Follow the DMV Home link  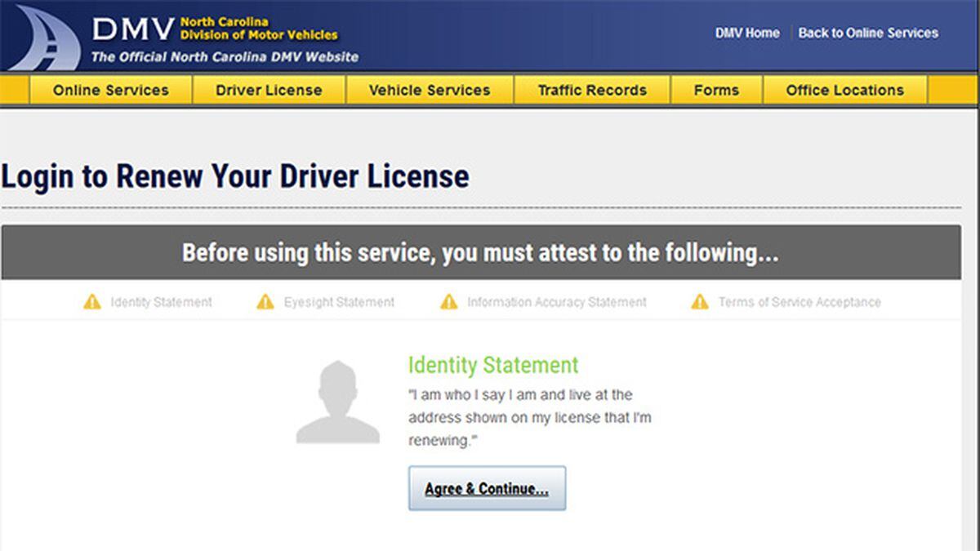click(747, 33)
